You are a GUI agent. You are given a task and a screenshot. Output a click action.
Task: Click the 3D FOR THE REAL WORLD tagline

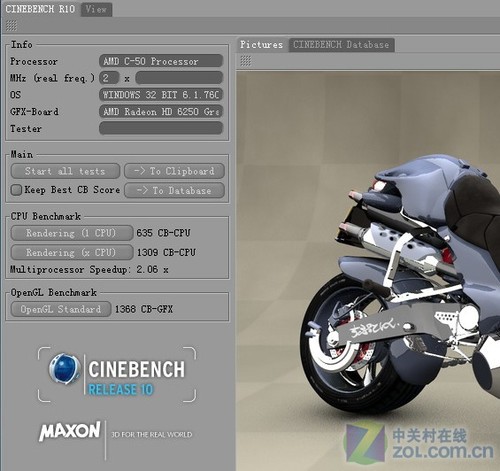(152, 435)
